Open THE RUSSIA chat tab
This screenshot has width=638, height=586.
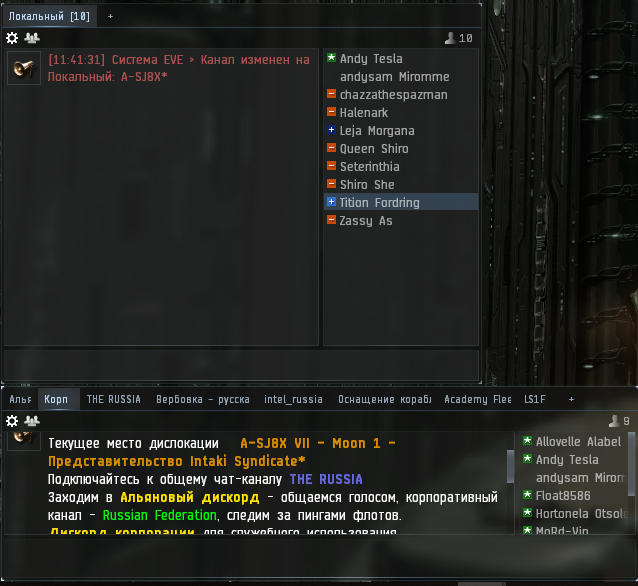114,399
